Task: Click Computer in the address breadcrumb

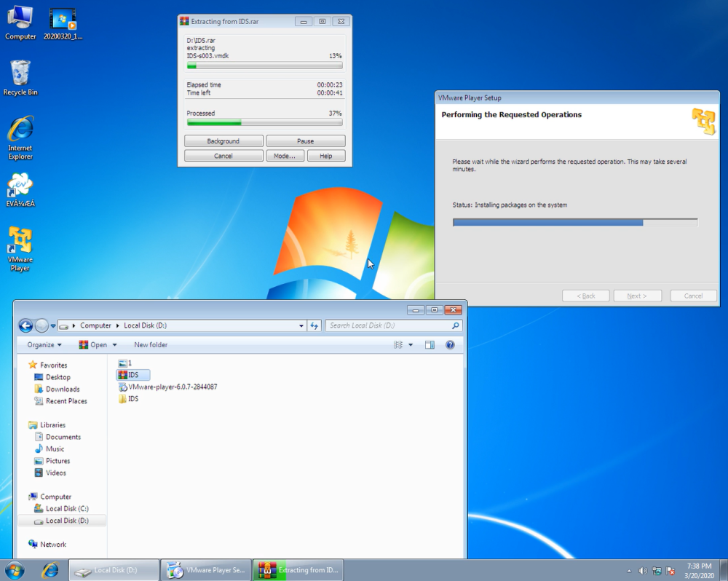Action: 95,325
